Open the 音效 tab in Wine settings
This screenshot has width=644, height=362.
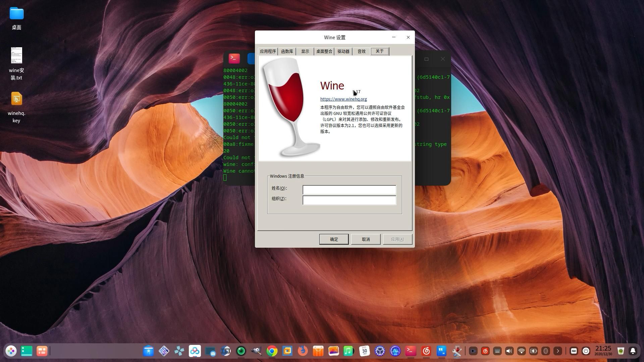(361, 51)
